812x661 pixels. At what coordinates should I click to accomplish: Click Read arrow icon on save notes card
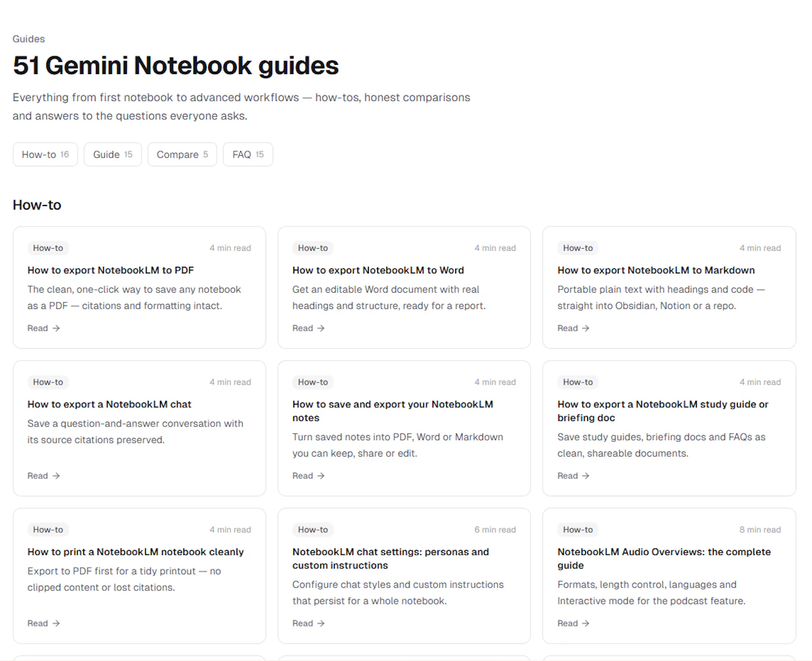pos(321,476)
